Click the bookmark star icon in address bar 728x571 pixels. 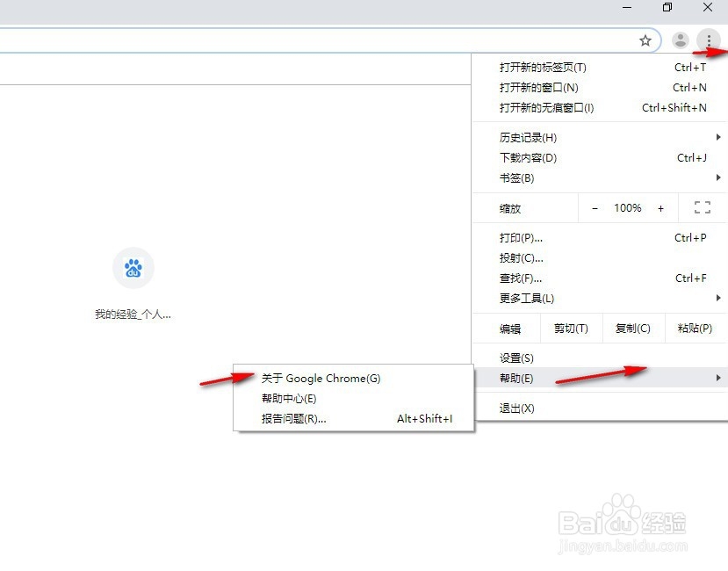pyautogui.click(x=645, y=41)
